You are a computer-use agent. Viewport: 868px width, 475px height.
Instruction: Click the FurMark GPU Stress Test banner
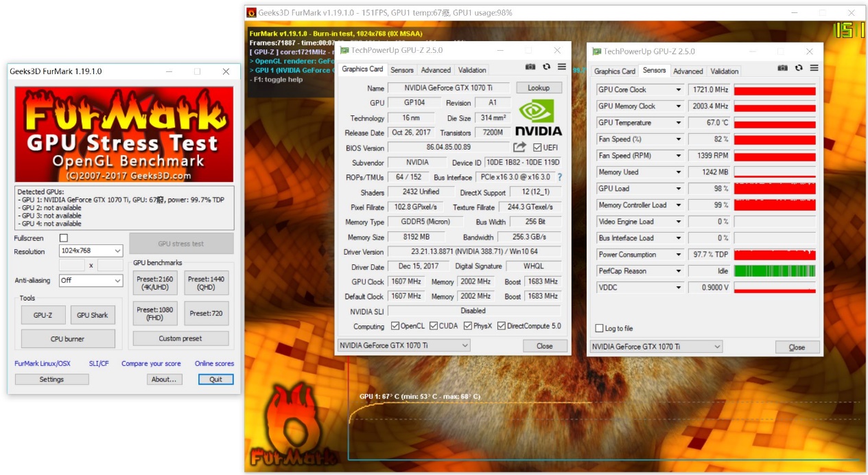(124, 135)
